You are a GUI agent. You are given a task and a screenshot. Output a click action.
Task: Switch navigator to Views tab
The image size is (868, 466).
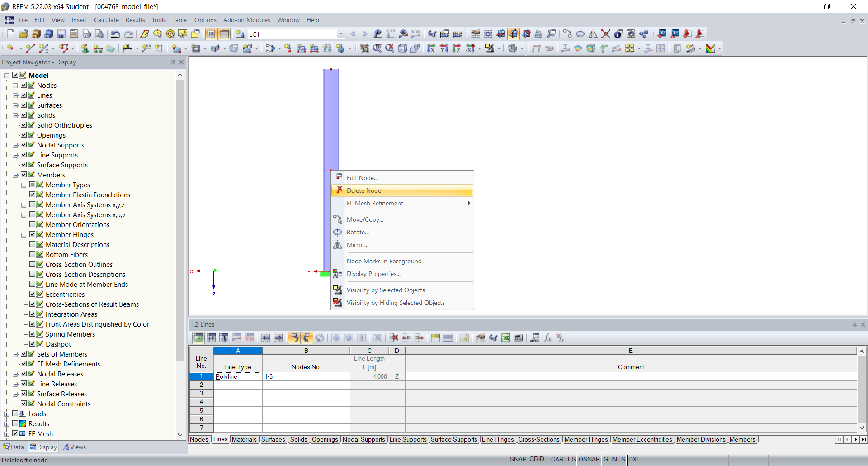tap(75, 447)
